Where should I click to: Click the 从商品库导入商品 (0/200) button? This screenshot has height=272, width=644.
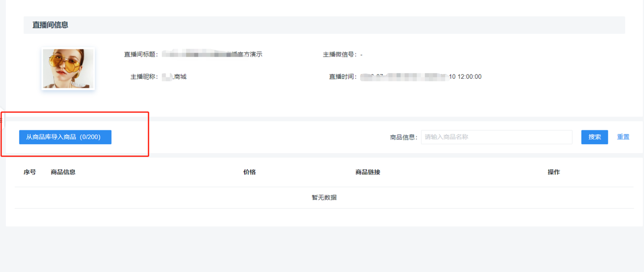tap(65, 137)
